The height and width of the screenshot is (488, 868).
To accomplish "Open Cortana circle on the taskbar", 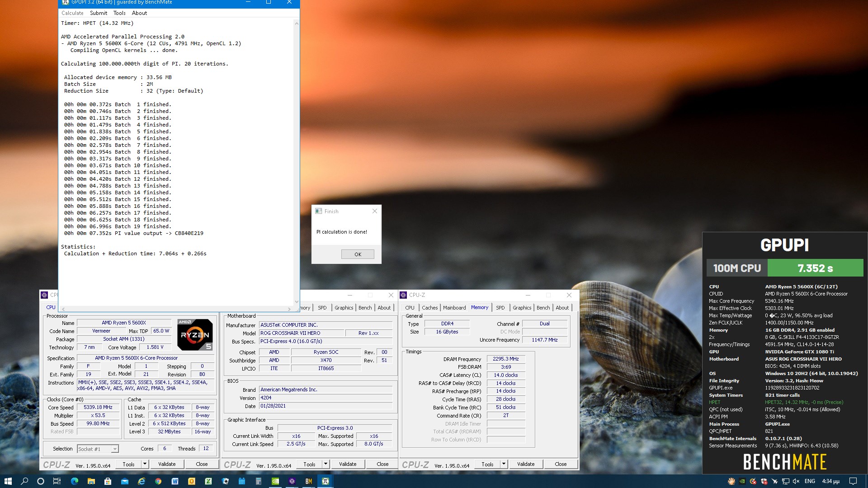I will point(41,481).
